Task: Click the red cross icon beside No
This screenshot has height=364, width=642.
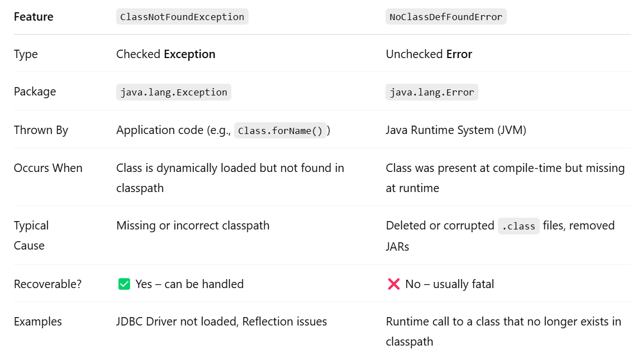Action: [x=393, y=284]
